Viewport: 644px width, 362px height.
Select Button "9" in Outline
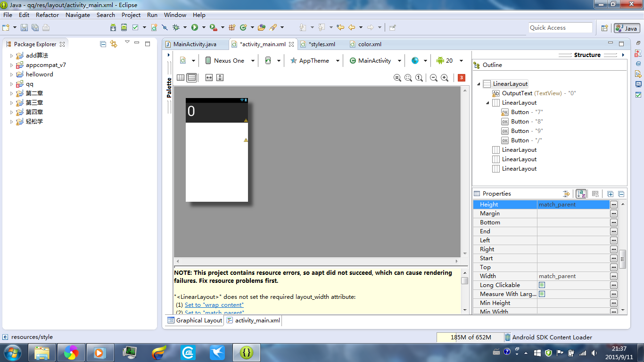521,131
